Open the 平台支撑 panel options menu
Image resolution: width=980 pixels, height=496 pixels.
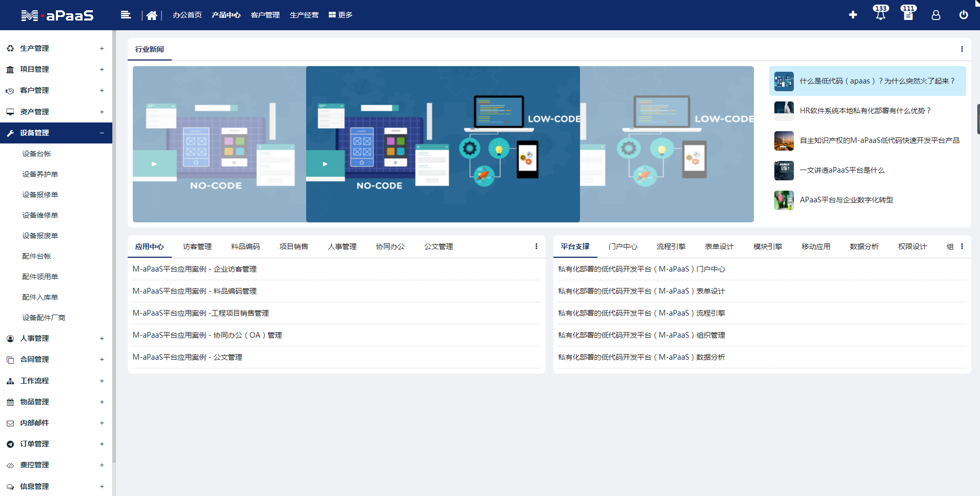coord(962,246)
